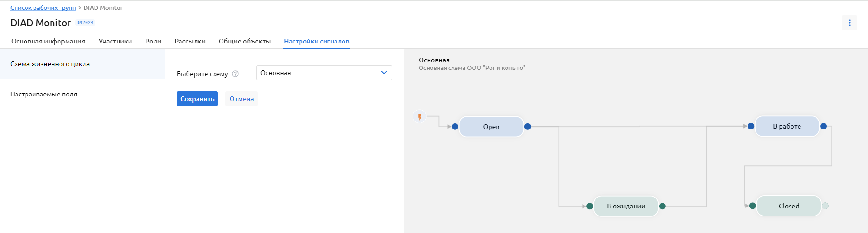Open the three-dot options menu

click(x=849, y=23)
